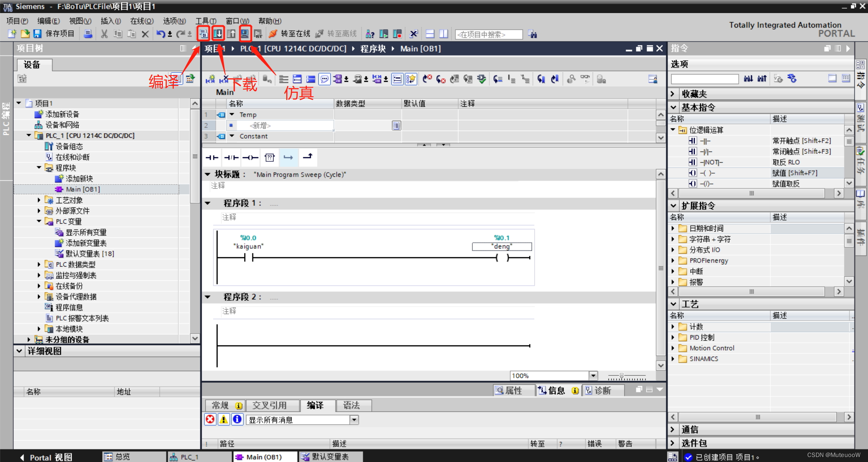Expand the Communication section
Viewport: 868px width, 462px height.
coord(673,429)
